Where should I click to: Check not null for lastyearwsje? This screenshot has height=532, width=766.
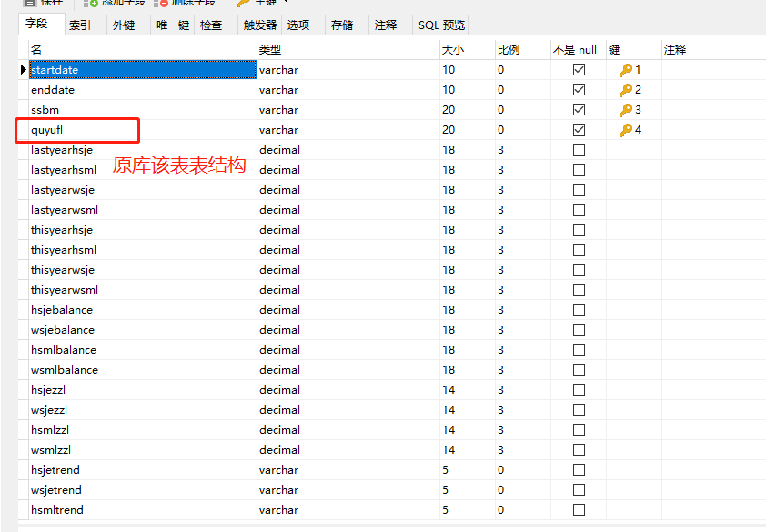coord(579,190)
